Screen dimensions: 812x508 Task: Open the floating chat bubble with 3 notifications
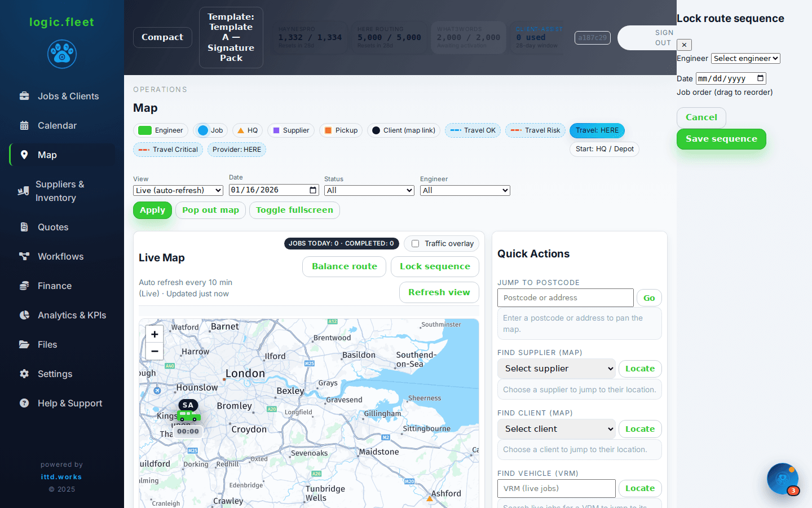pyautogui.click(x=783, y=479)
